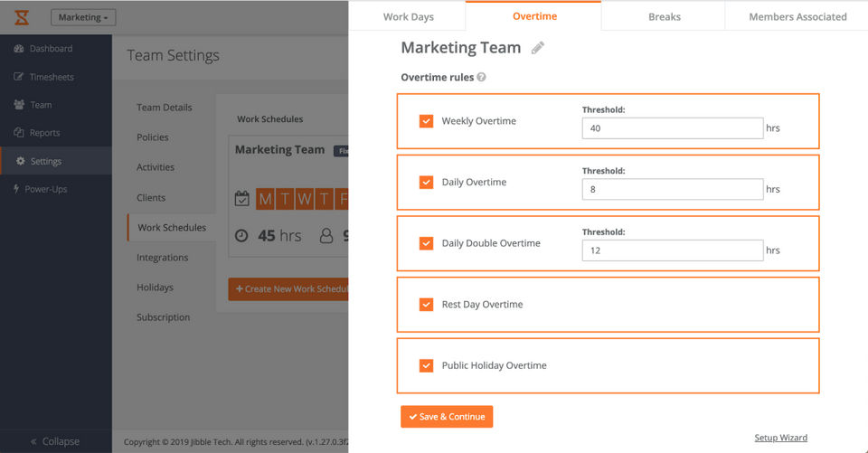The height and width of the screenshot is (453, 868).
Task: Uncheck the Weekly Overtime checkbox
Action: pos(427,121)
